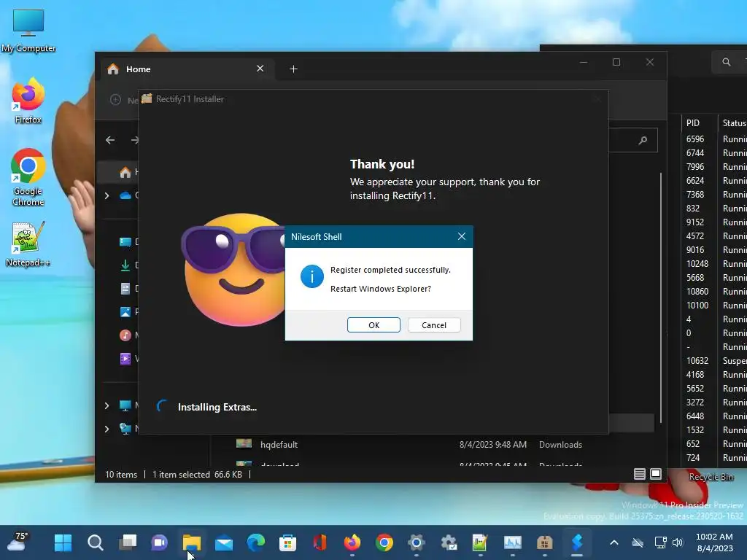Switch to Rectify11 Installer on taskbar
Image resolution: width=747 pixels, height=560 pixels.
(544, 542)
